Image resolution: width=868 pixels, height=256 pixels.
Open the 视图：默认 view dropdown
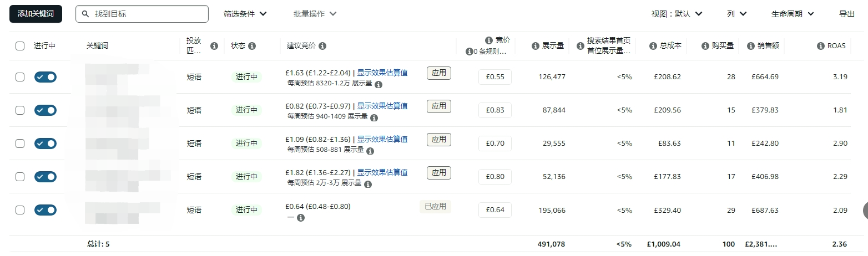pyautogui.click(x=677, y=14)
